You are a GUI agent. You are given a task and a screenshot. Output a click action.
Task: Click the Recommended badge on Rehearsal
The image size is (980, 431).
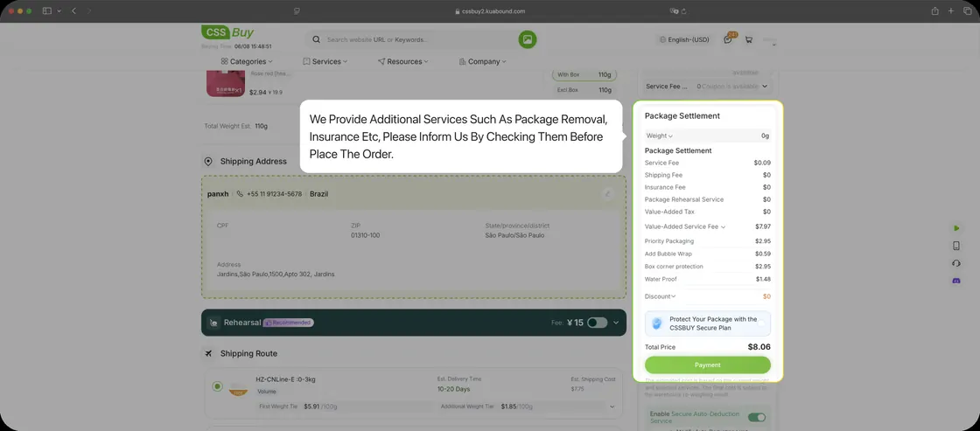(x=288, y=323)
